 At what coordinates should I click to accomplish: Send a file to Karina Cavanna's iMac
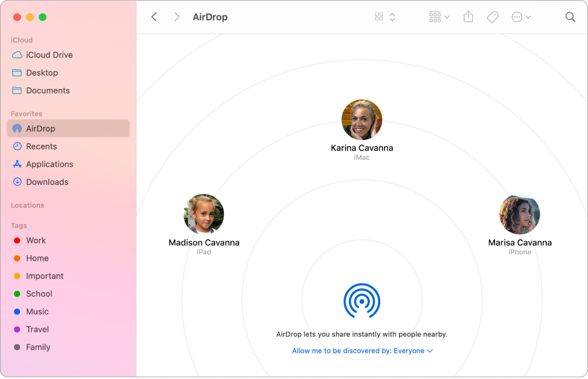point(362,120)
